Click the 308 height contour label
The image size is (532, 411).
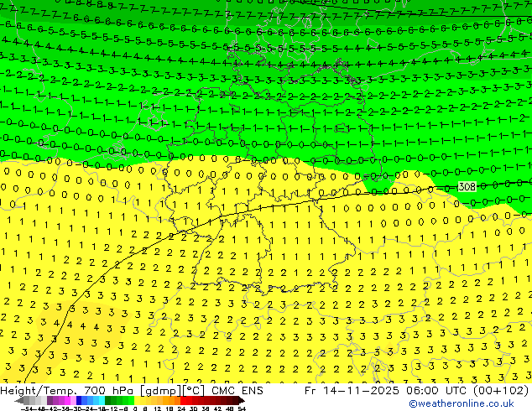pos(467,186)
